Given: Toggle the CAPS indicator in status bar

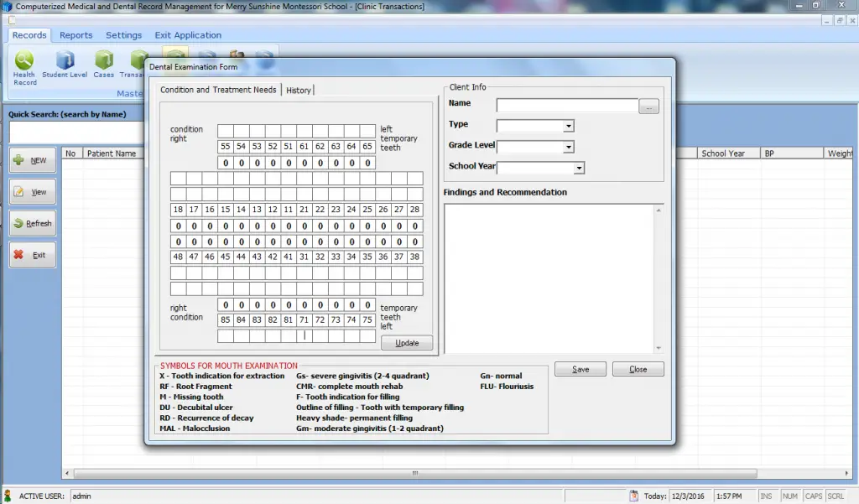Looking at the screenshot, I should click(x=813, y=496).
